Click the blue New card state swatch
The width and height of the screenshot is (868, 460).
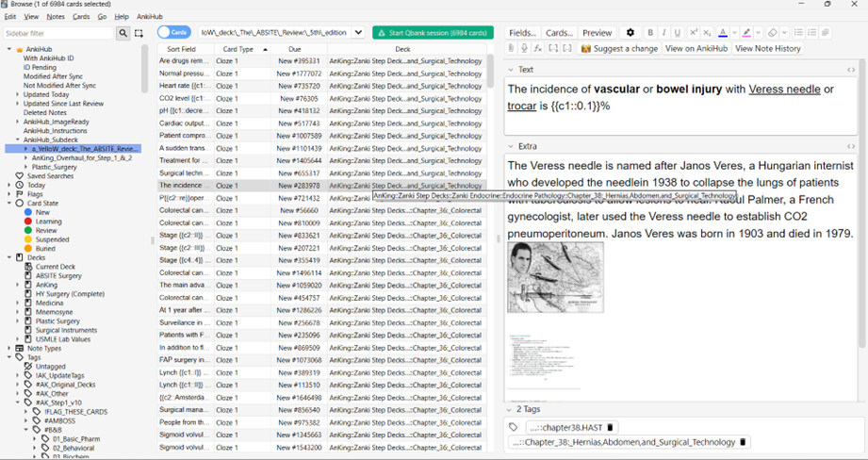(x=28, y=212)
